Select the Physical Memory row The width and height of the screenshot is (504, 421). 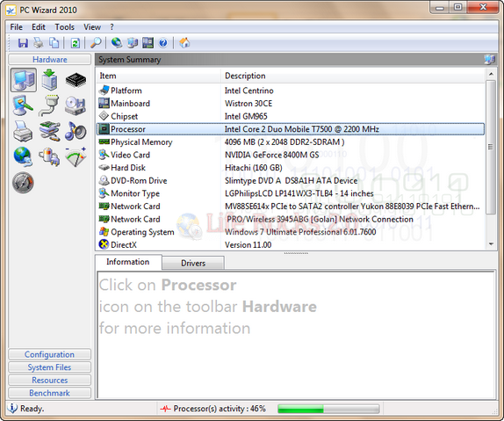point(291,142)
